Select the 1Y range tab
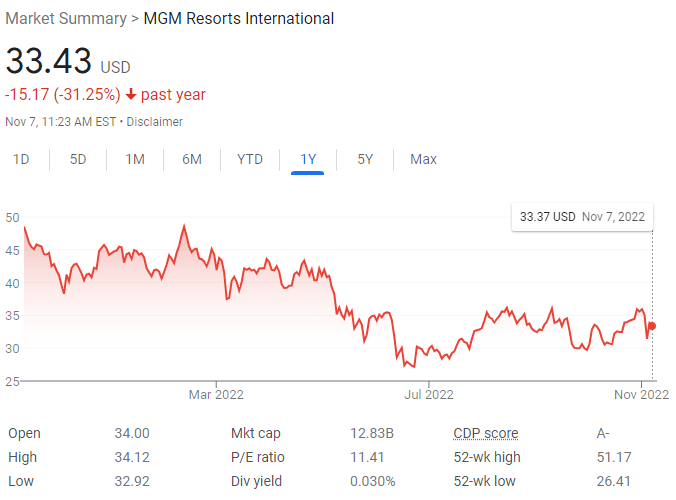676x500 pixels. [308, 159]
